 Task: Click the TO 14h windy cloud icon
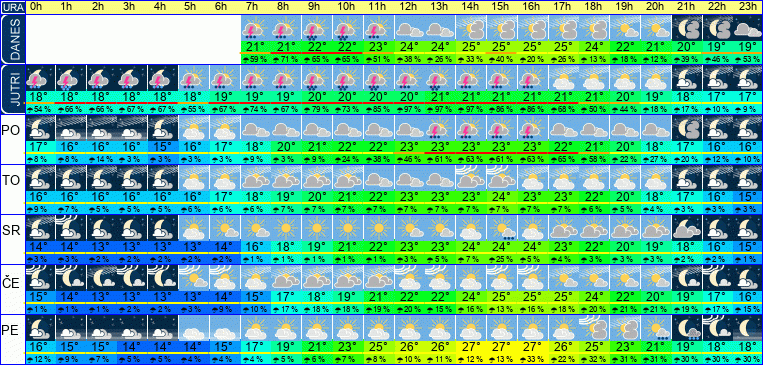(471, 178)
